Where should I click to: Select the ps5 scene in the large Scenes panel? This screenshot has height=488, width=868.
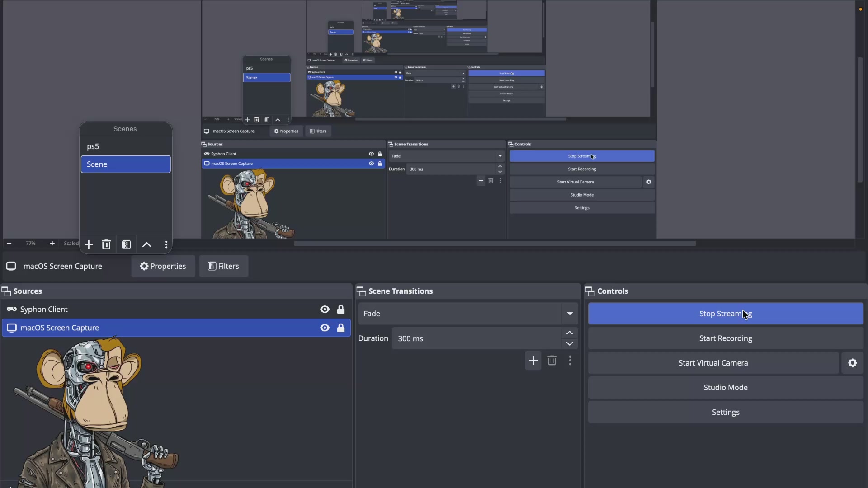coord(126,147)
